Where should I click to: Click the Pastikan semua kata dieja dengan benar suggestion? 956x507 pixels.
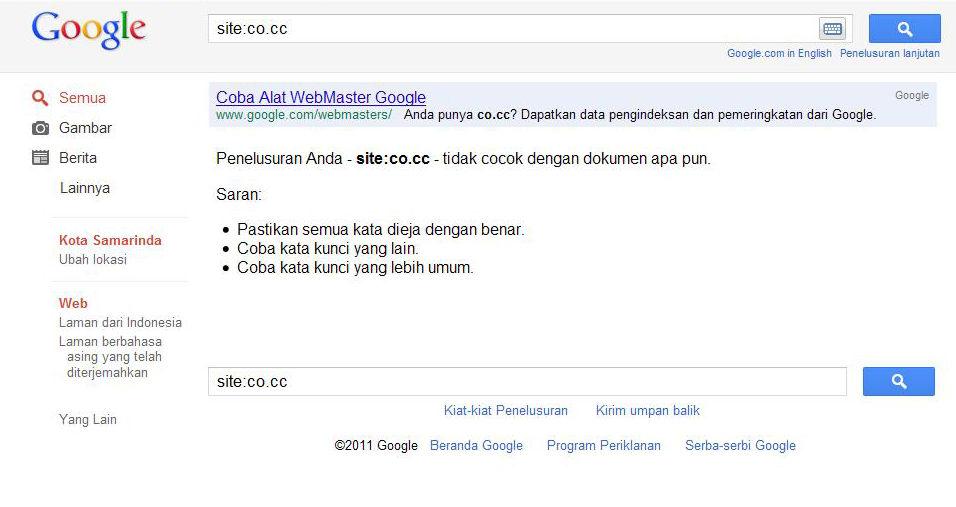coord(380,230)
